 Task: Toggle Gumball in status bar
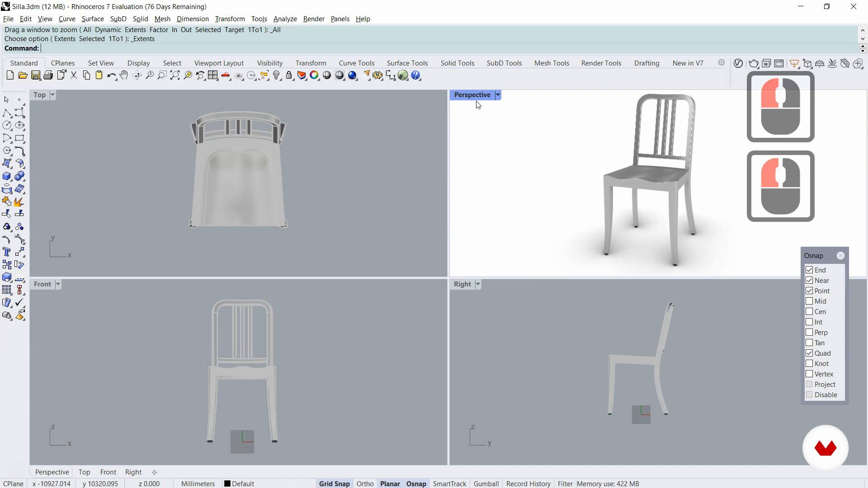pos(486,483)
